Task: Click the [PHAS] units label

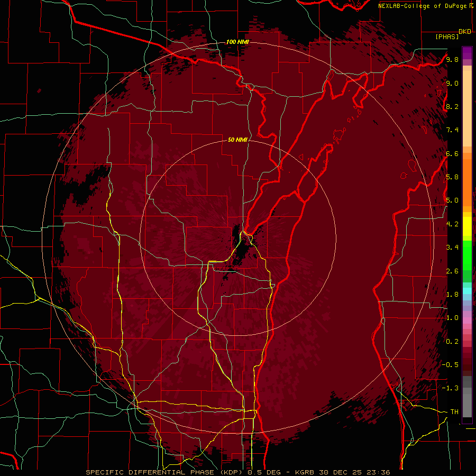Action: point(447,36)
